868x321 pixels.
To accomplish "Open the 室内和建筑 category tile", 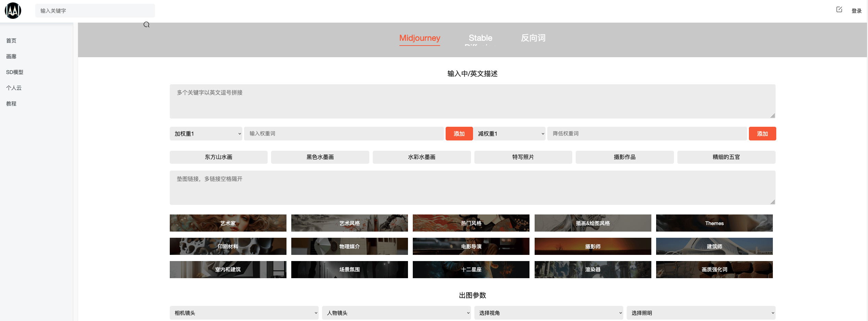I will coord(228,270).
